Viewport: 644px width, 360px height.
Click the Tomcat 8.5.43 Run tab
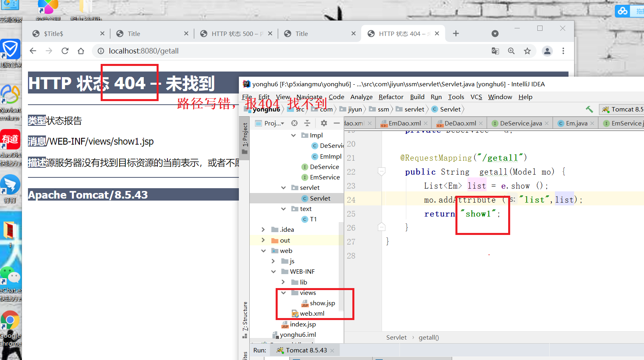(x=305, y=350)
